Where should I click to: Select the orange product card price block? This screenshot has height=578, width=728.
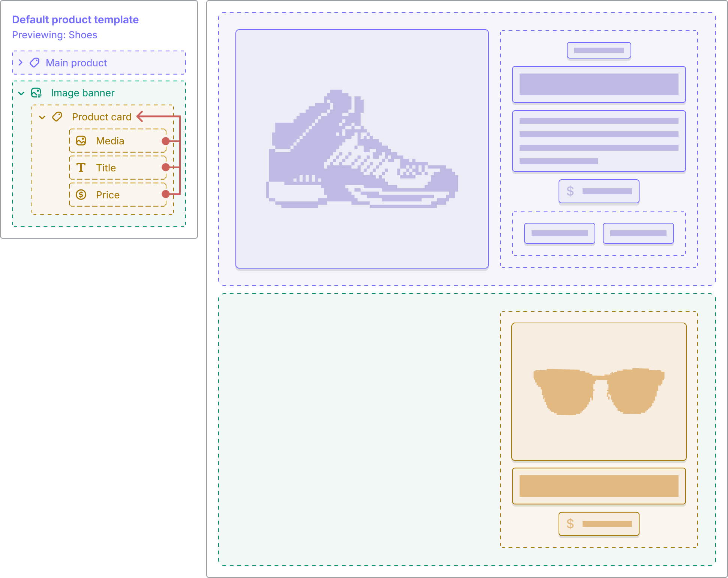[599, 524]
